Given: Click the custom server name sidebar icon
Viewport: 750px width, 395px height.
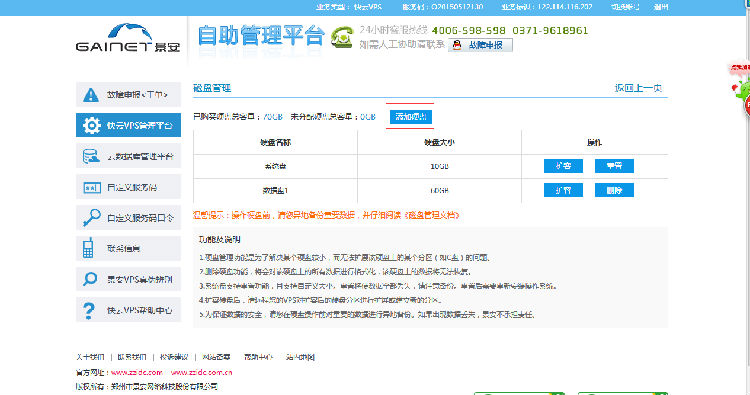Looking at the screenshot, I should pyautogui.click(x=91, y=187).
